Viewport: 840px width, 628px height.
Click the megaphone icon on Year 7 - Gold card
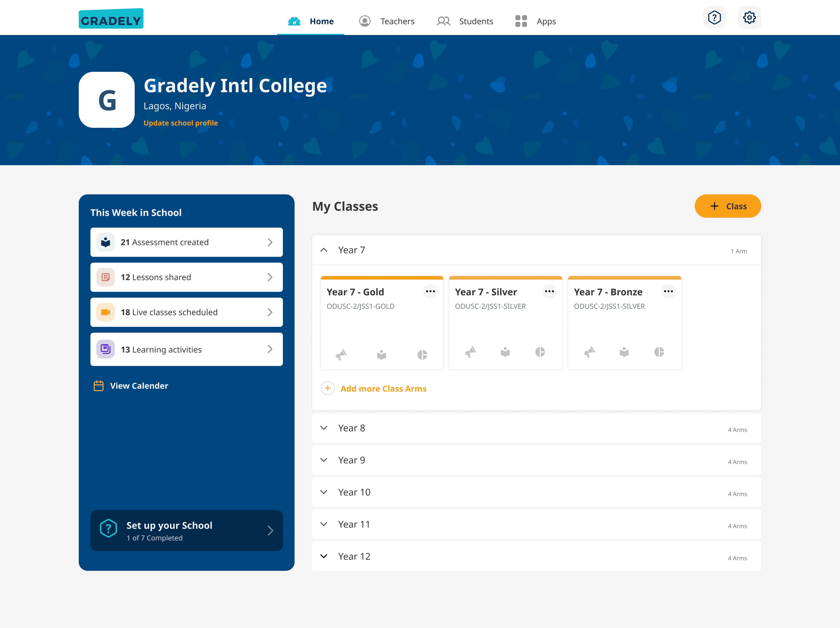(341, 354)
